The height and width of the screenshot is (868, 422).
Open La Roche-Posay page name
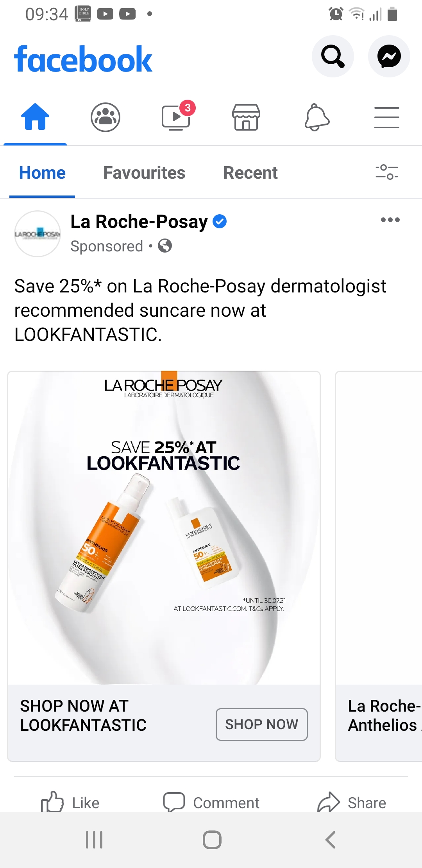coord(139,222)
